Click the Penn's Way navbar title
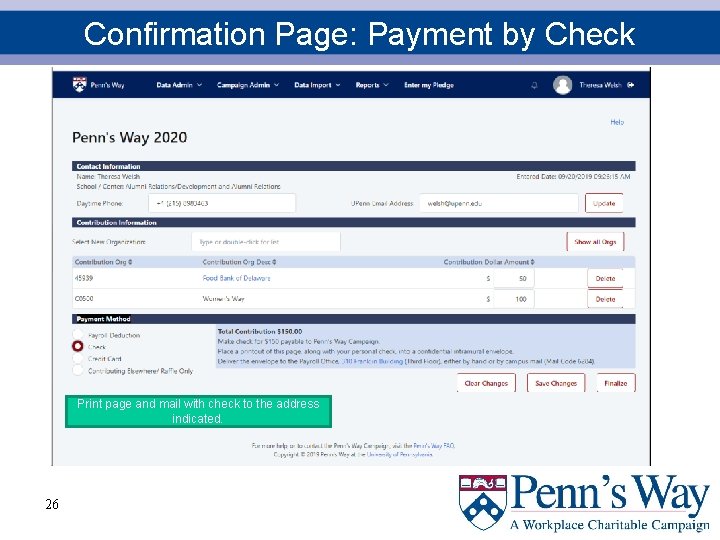The width and height of the screenshot is (720, 540). [x=107, y=85]
